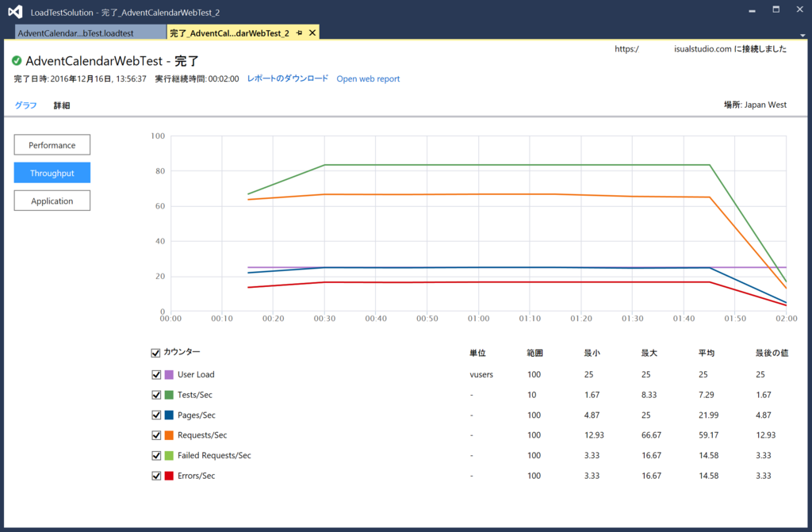Click the 完了日時 timestamp text
Viewport: 812px width, 532px height.
(x=80, y=78)
